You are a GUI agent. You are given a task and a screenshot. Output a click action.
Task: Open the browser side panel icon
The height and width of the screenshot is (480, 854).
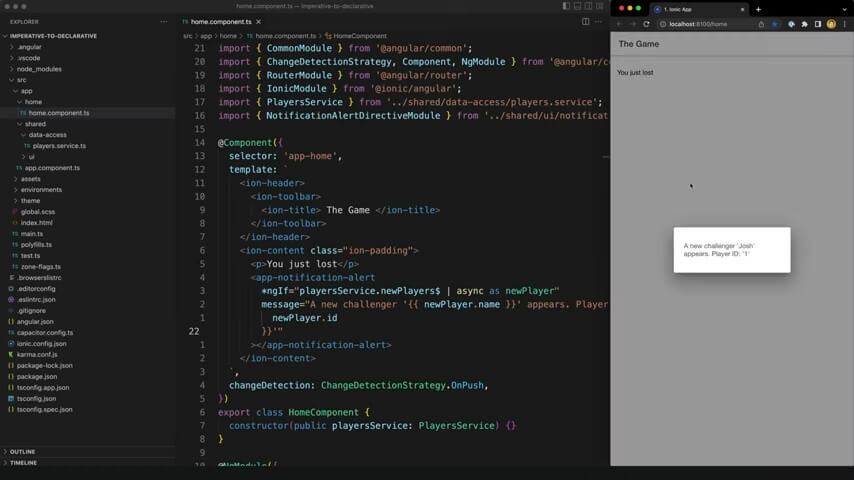click(818, 24)
